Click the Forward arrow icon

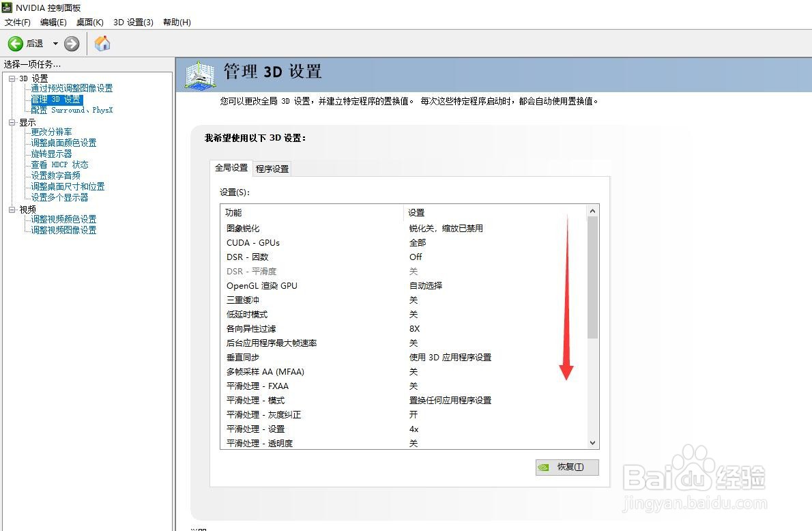[x=72, y=44]
